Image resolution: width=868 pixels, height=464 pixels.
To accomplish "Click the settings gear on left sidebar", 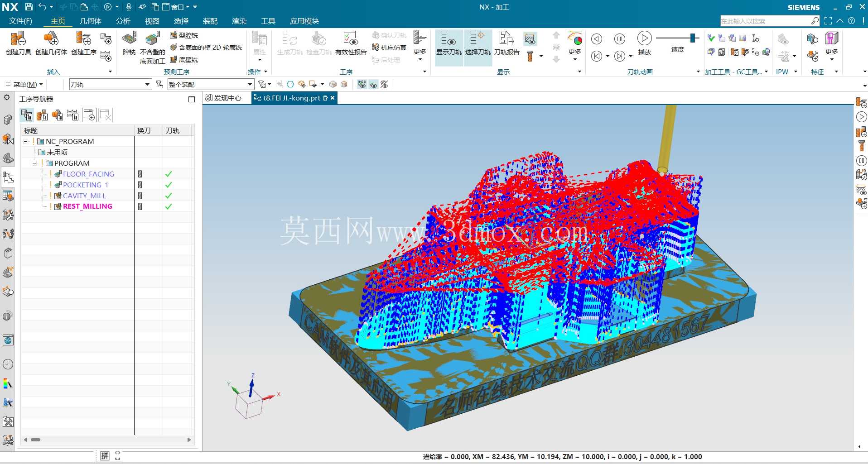I will pos(7,97).
